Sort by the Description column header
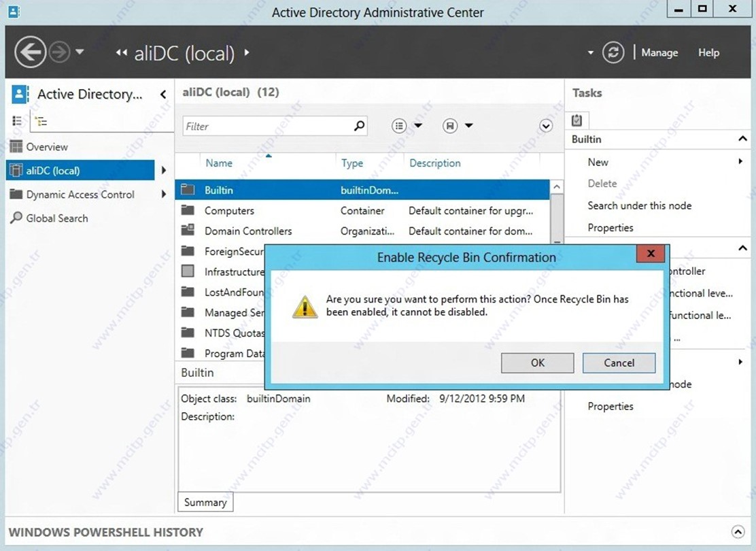This screenshot has height=551, width=756. tap(435, 163)
